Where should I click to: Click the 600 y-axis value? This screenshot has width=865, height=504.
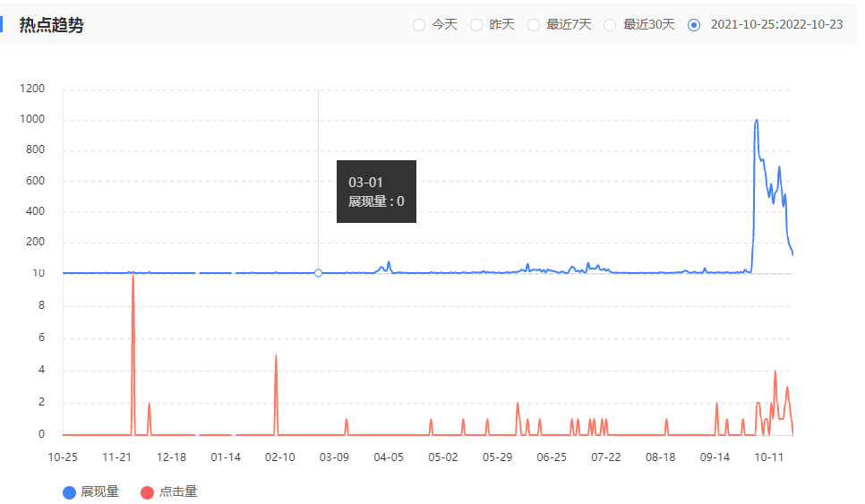35,181
